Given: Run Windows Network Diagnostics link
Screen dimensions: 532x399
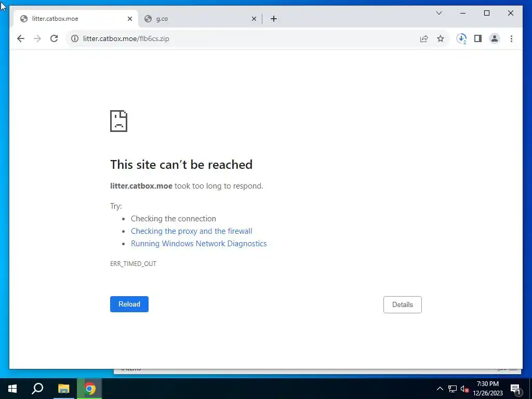Looking at the screenshot, I should (199, 244).
